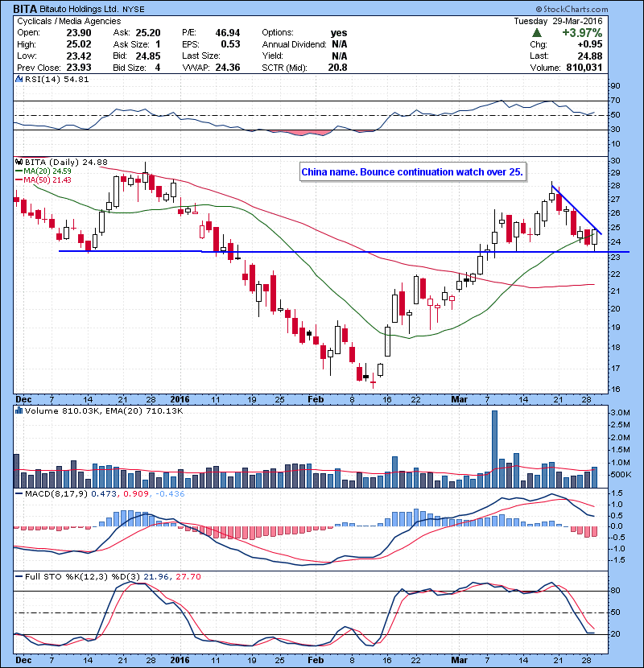Click the Low value 23.42
Screen dimensions: 644x668
tap(79, 56)
